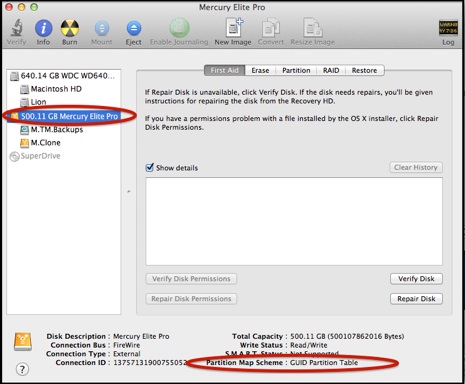Open the RAID tab
465x384 pixels.
[x=331, y=70]
